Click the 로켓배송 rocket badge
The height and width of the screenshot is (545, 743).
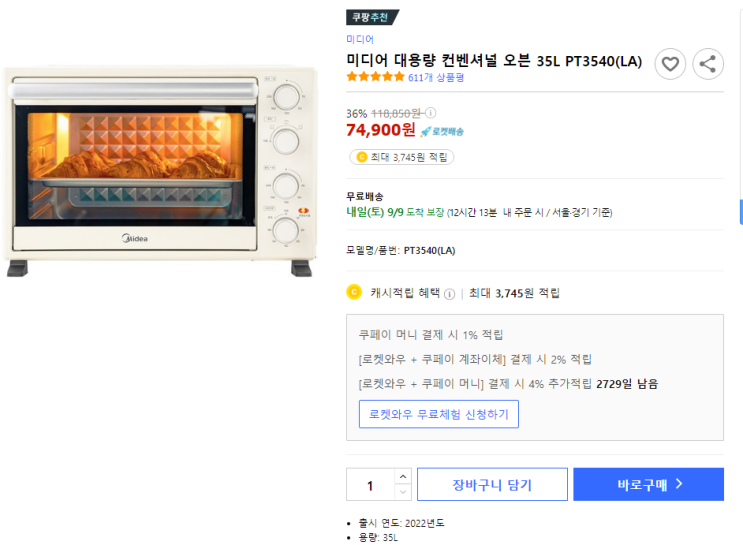(x=442, y=131)
